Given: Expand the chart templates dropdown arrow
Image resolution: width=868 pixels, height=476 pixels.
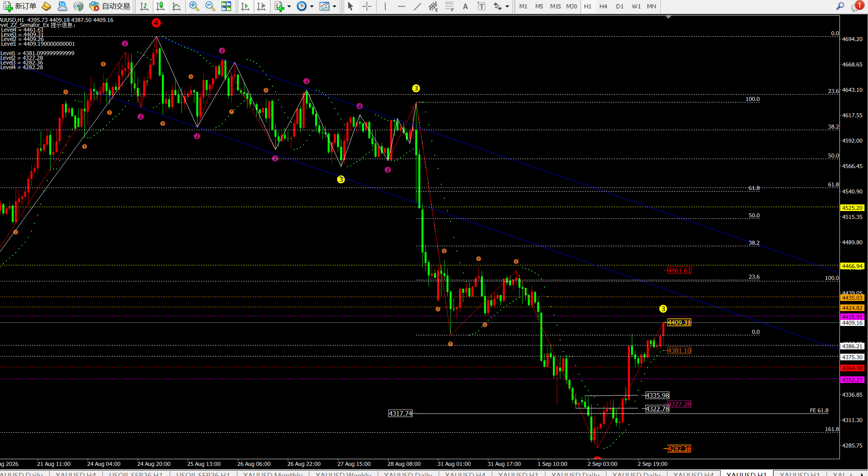Looking at the screenshot, I should (334, 7).
